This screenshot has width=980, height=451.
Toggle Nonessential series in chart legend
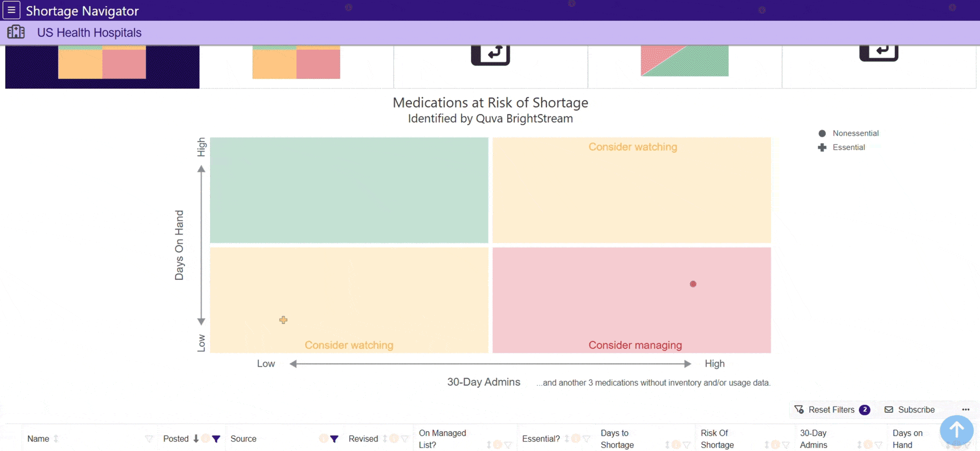pyautogui.click(x=849, y=133)
